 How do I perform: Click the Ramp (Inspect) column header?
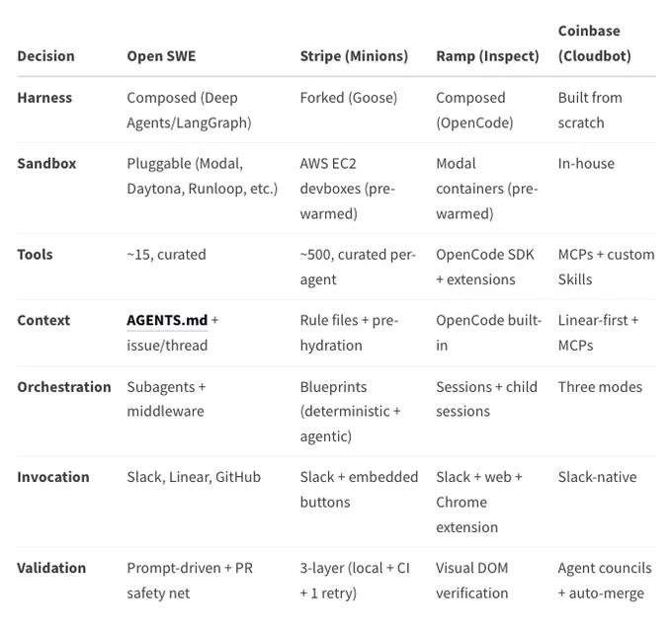pyautogui.click(x=487, y=56)
